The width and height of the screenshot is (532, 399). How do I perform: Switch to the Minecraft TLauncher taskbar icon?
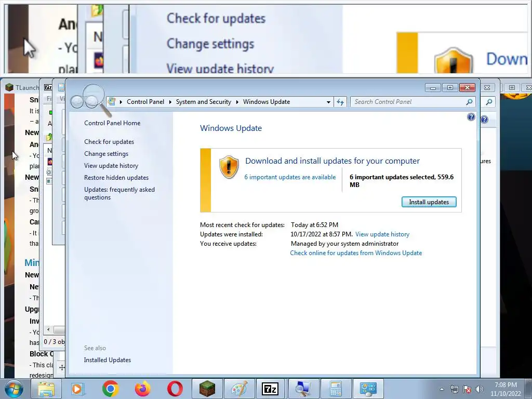pos(207,389)
